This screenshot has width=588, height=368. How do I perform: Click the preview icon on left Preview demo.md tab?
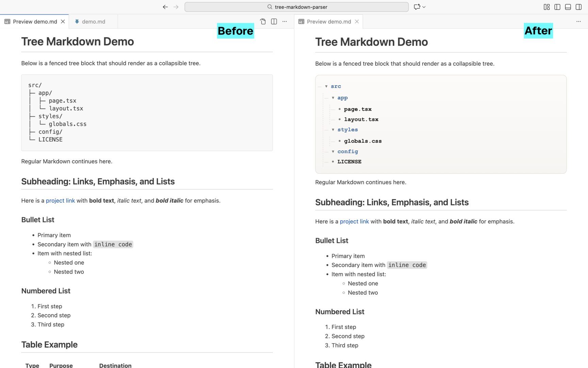pyautogui.click(x=7, y=21)
